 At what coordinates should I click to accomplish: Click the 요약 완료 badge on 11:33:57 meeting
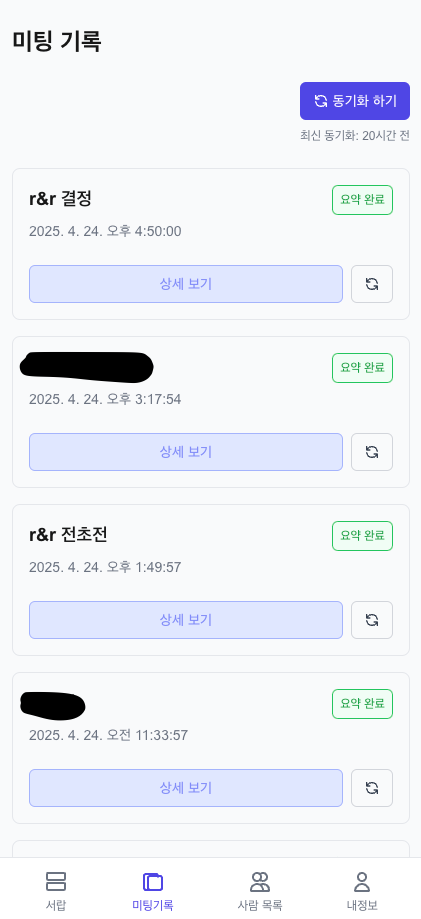[362, 704]
